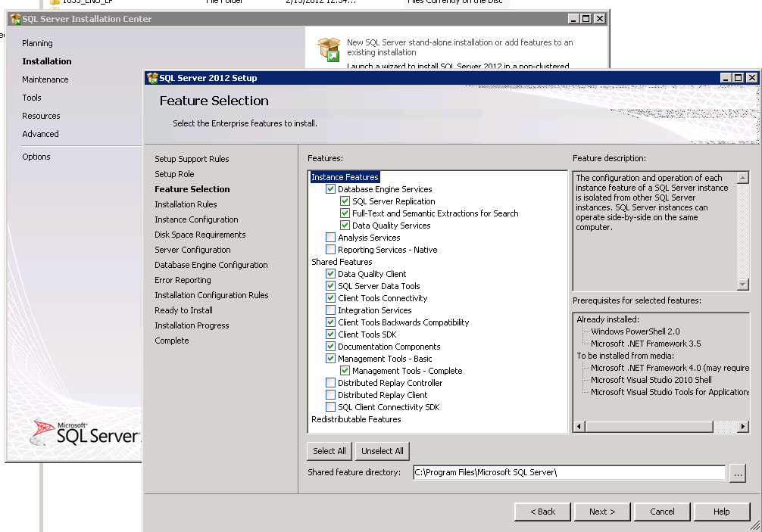Select the Redistributable Features tree node

(356, 419)
